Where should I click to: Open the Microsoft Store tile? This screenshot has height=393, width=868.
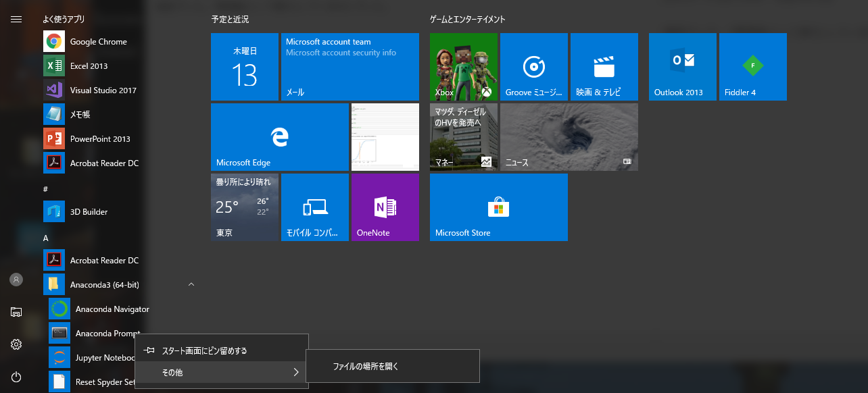point(498,207)
